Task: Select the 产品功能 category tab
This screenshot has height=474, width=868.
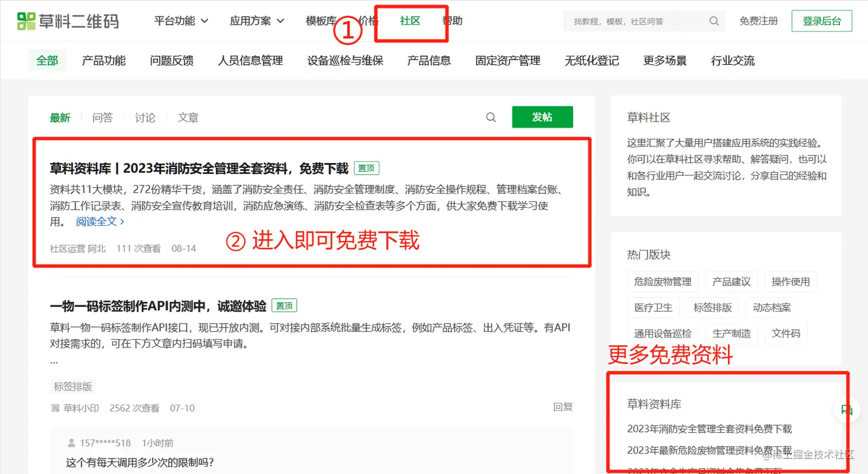Action: pyautogui.click(x=103, y=60)
